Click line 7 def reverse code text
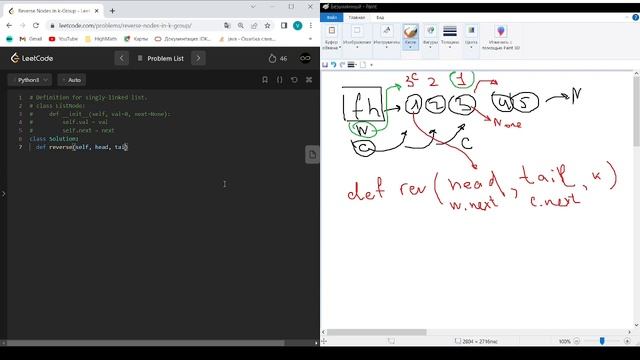 coord(82,147)
